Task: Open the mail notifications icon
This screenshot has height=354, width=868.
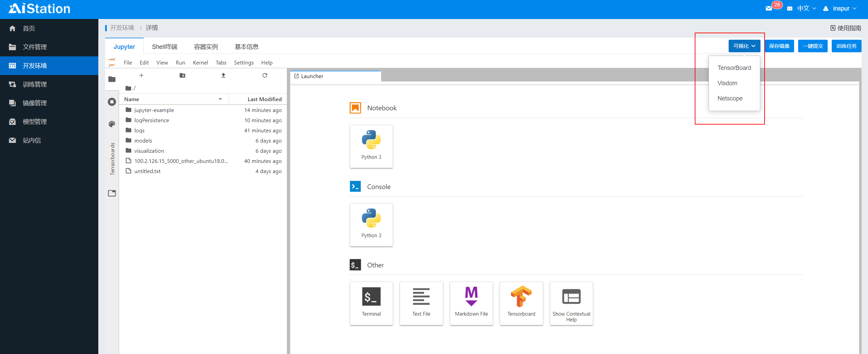Action: 769,8
